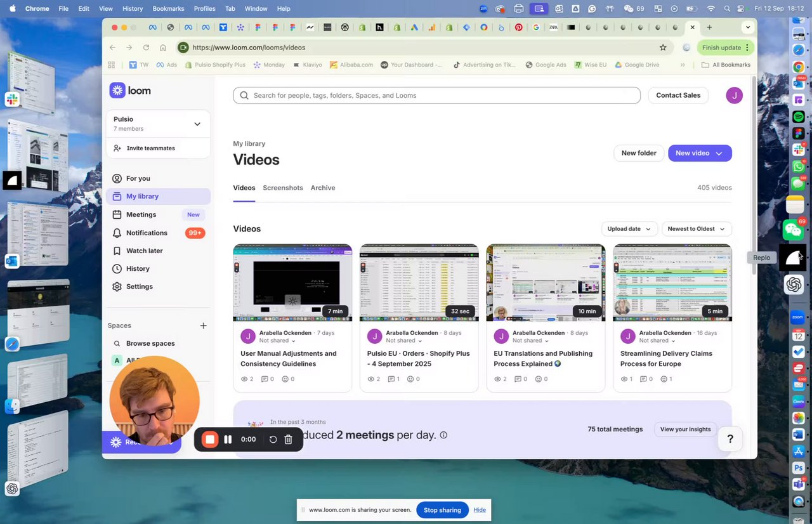Open Meetings in the Loom sidebar
812x524 pixels.
[158, 214]
